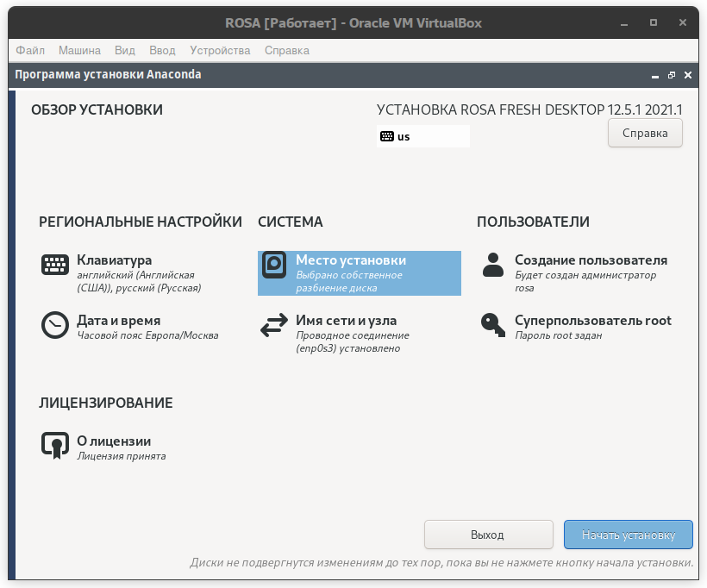Click text Пароль root задан

[x=558, y=335]
